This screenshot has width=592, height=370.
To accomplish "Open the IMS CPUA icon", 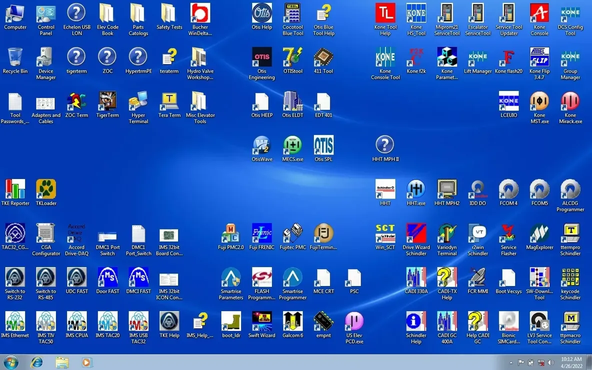I will pyautogui.click(x=77, y=324).
